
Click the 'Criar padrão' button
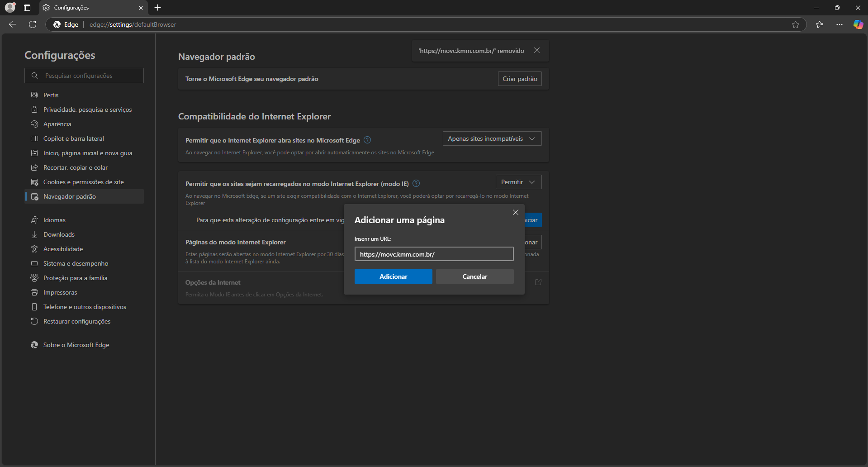click(x=520, y=79)
